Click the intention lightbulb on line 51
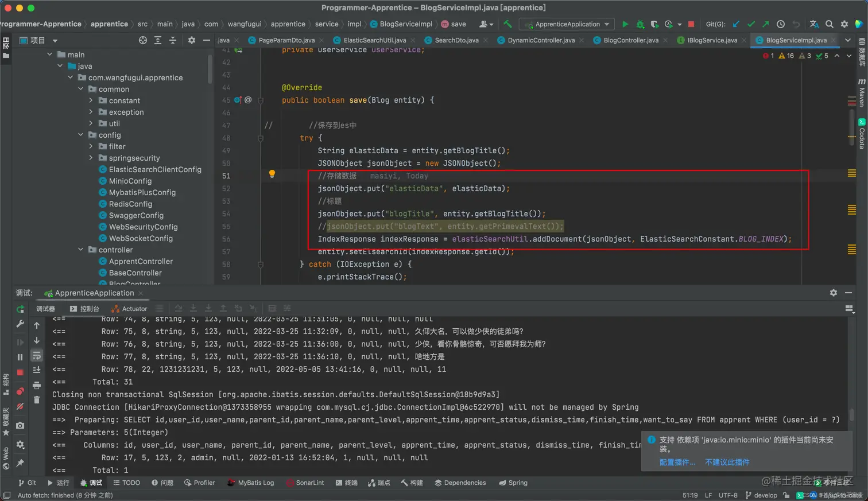The image size is (868, 501). (x=272, y=174)
